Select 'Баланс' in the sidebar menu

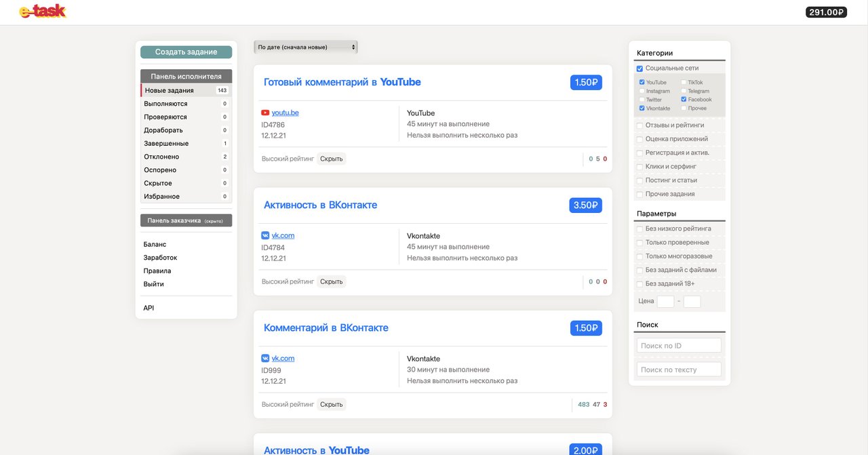[x=155, y=244]
